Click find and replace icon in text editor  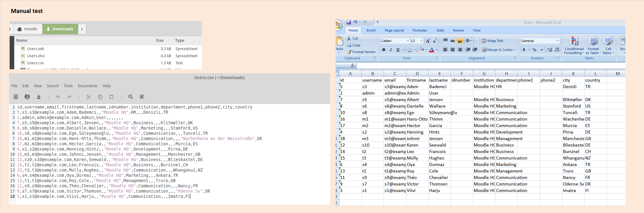[x=142, y=97]
